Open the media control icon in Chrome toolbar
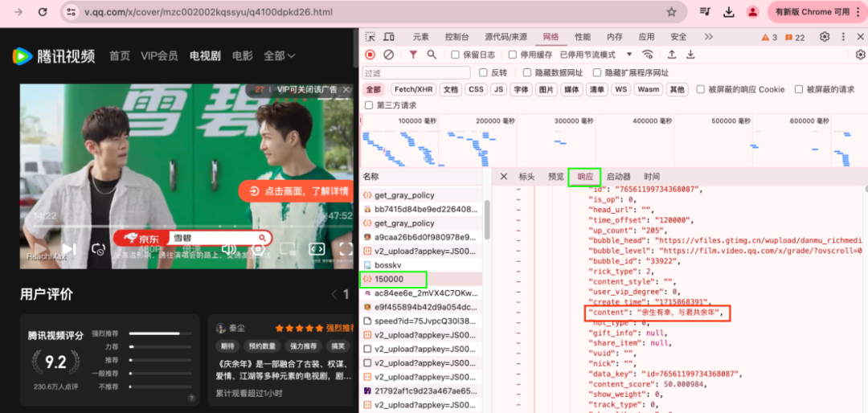The height and width of the screenshot is (413, 868). click(706, 11)
